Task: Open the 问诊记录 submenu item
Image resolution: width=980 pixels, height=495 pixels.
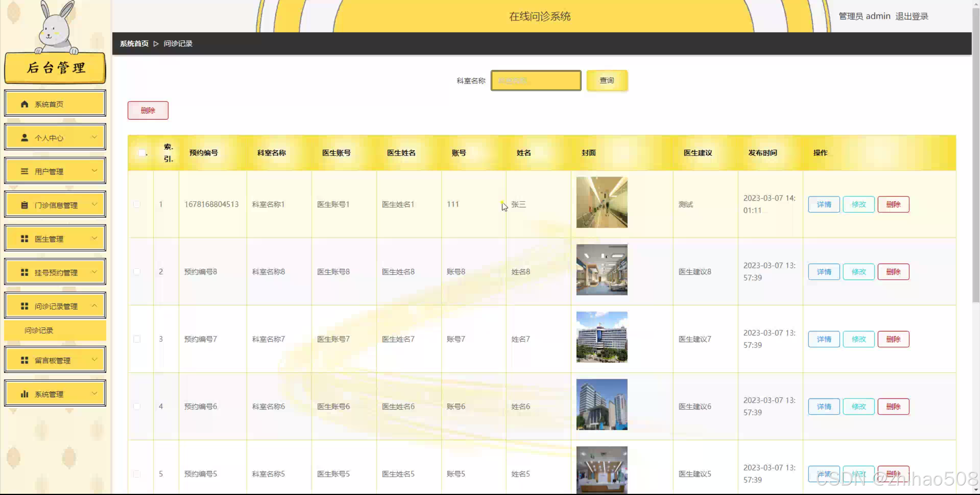Action: (x=39, y=330)
